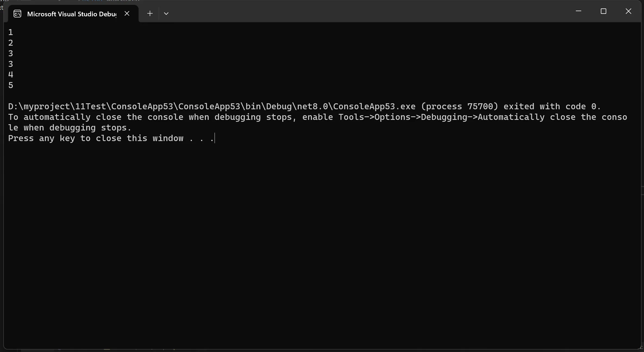Select the Microsoft Visual Studio Debug tab
This screenshot has height=352, width=644.
72,14
